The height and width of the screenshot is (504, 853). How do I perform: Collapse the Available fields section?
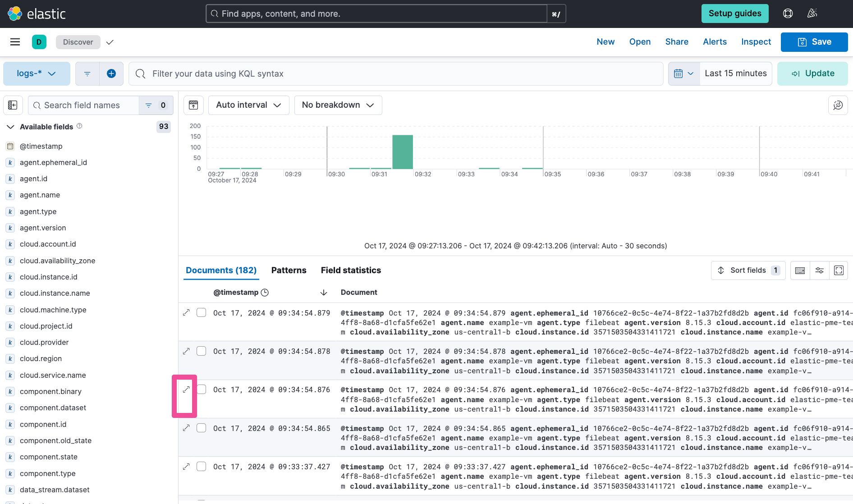tap(10, 127)
